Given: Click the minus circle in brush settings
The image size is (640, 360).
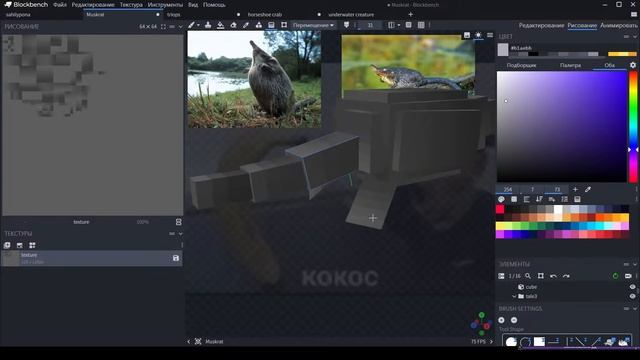Looking at the screenshot, I should click(514, 320).
